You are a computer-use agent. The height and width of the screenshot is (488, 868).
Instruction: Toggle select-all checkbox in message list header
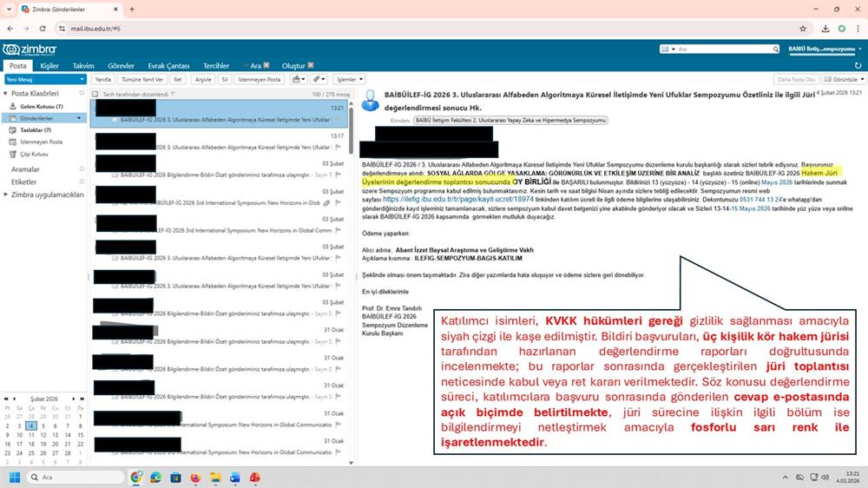tap(96, 94)
